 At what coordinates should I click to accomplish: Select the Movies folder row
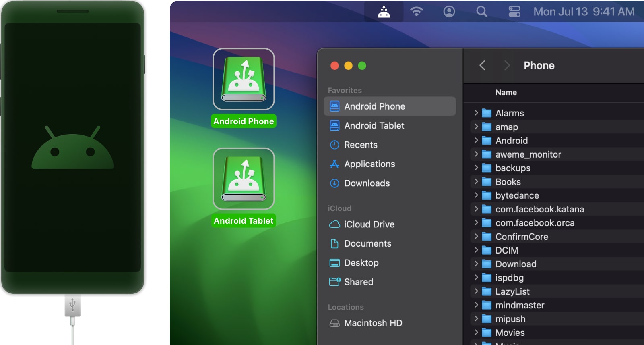(510, 333)
